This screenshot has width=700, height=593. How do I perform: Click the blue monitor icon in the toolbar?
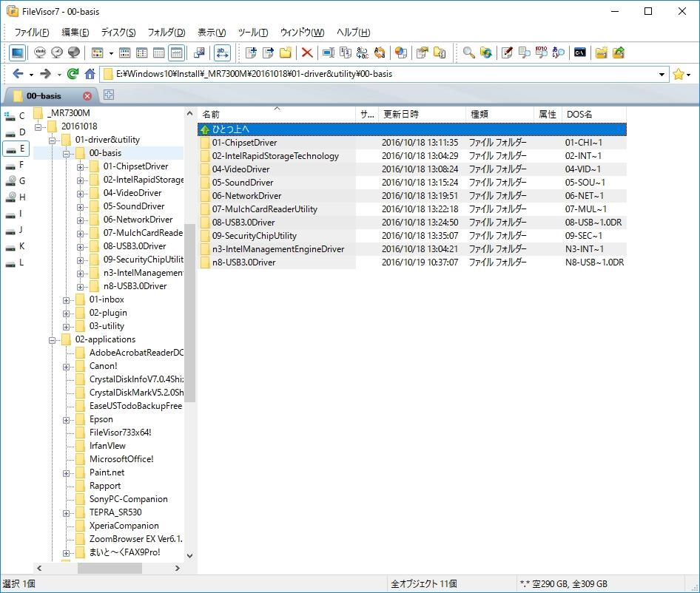point(18,52)
